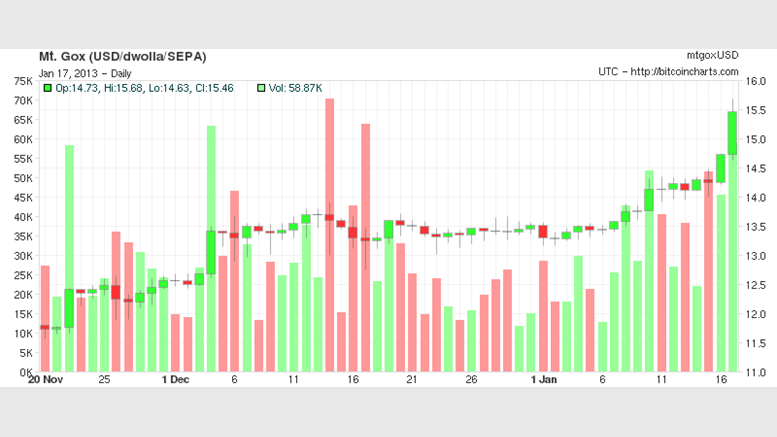
Task: Click the '35K' volume axis label
Action: (x=23, y=236)
